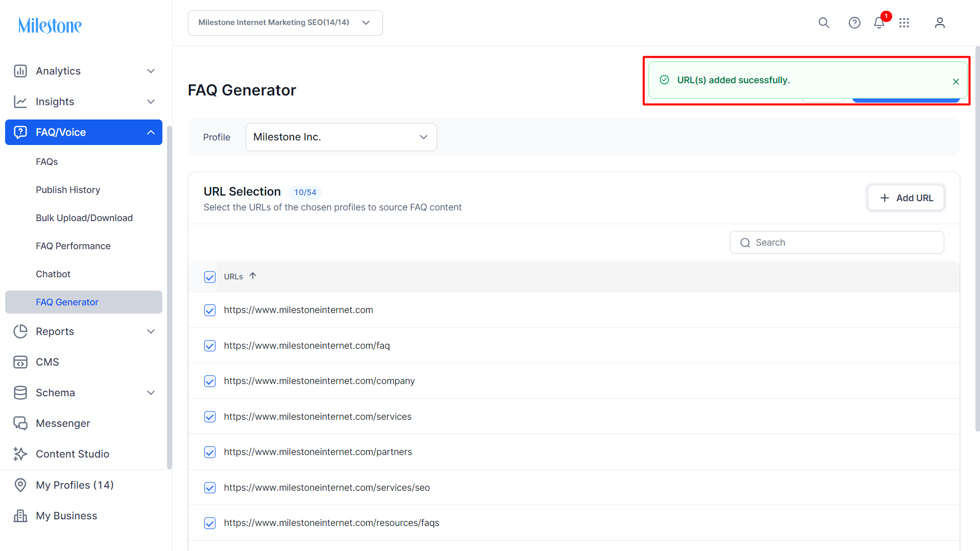980x551 pixels.
Task: Click the CMS code window icon
Action: [20, 362]
